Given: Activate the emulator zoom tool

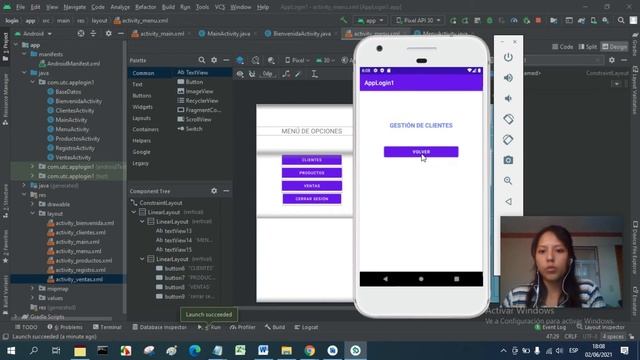Looking at the screenshot, I should [x=508, y=180].
